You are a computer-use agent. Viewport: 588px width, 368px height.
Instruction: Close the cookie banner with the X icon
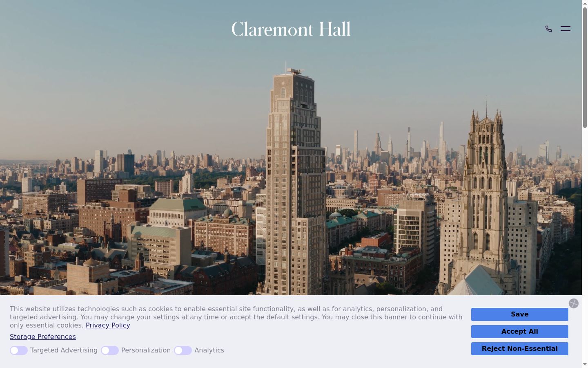click(x=574, y=303)
